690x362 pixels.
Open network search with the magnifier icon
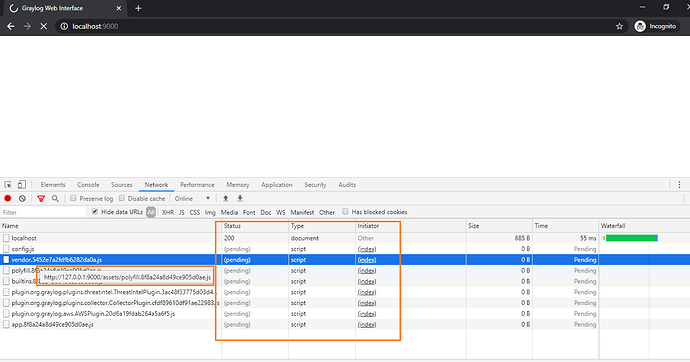coord(55,199)
